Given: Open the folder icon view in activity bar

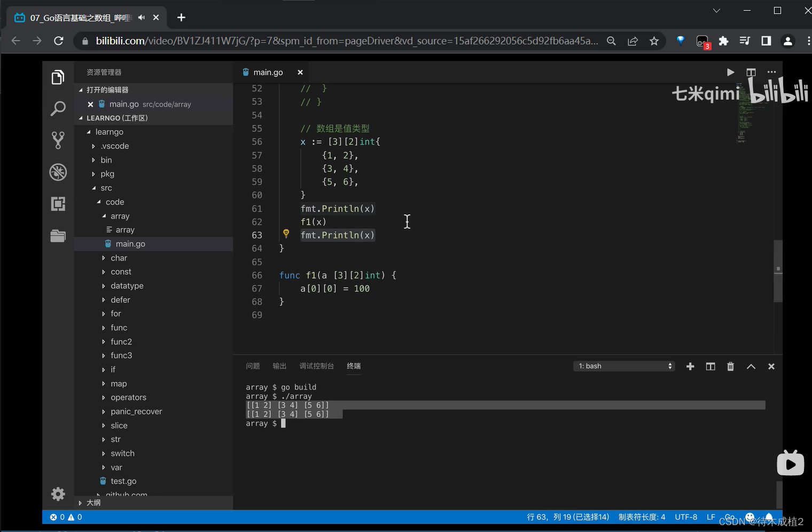Looking at the screenshot, I should (58, 236).
